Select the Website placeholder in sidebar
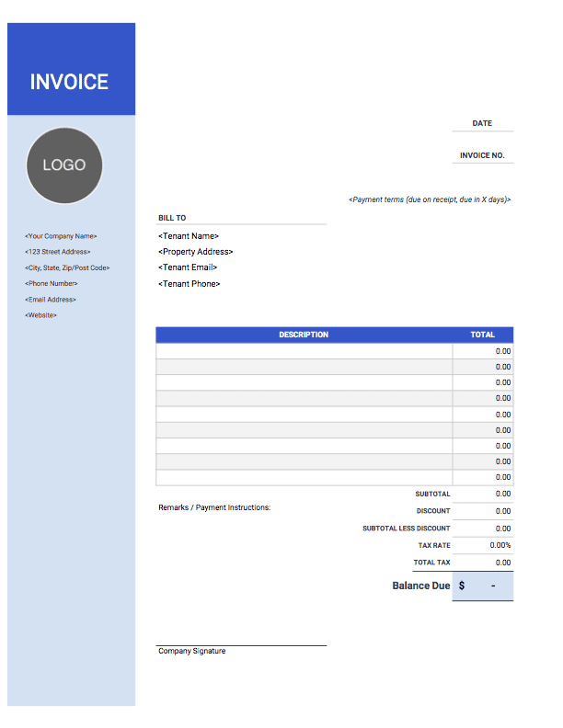This screenshot has height=728, width=563. [40, 315]
